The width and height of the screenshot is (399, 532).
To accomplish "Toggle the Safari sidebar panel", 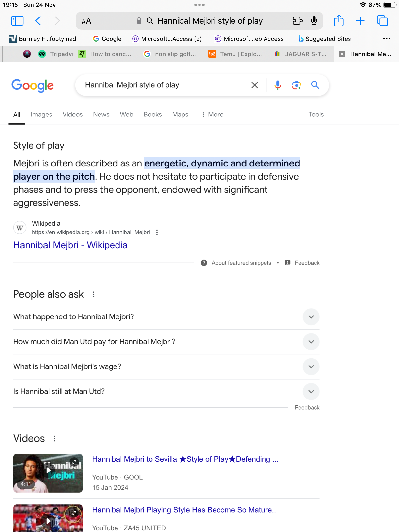I will pos(17,21).
